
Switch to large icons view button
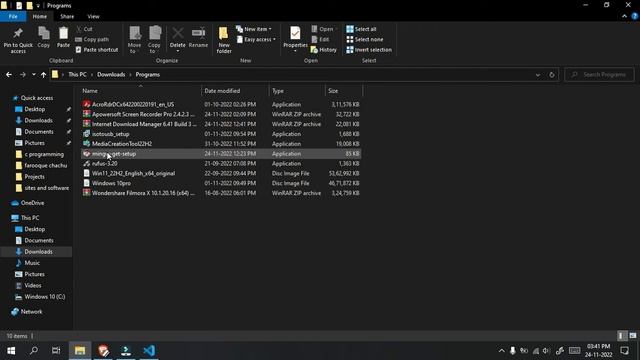(x=633, y=336)
